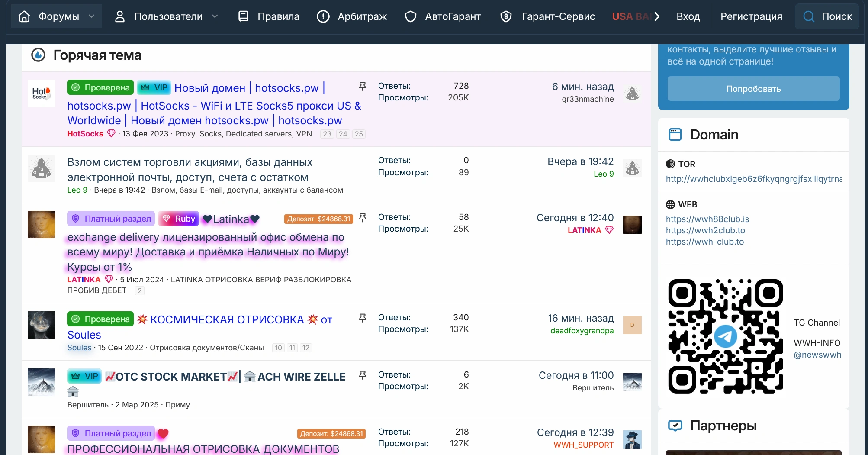Open the Правила menu item
The image size is (868, 455).
(268, 16)
